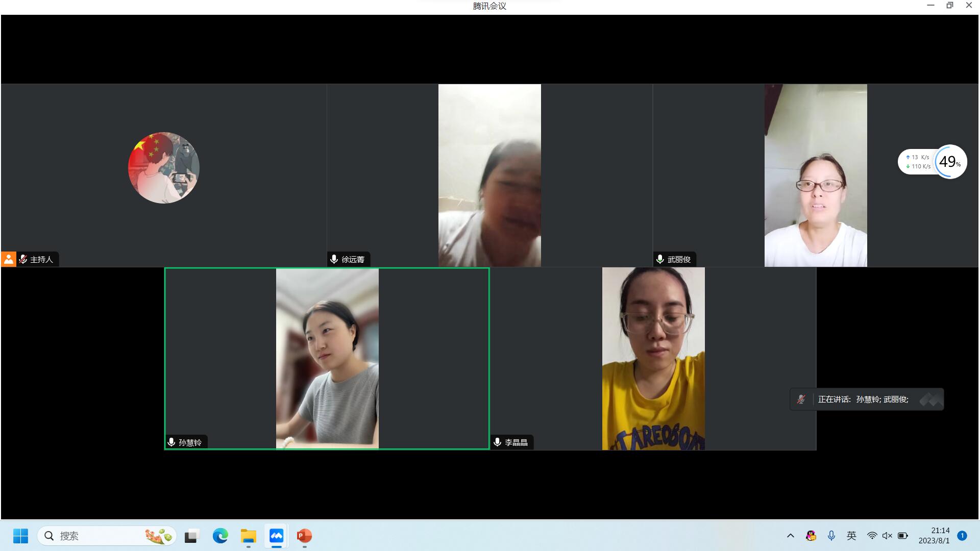This screenshot has height=551, width=980.
Task: Click the microphone icon beside 徐远菁
Action: [x=334, y=259]
